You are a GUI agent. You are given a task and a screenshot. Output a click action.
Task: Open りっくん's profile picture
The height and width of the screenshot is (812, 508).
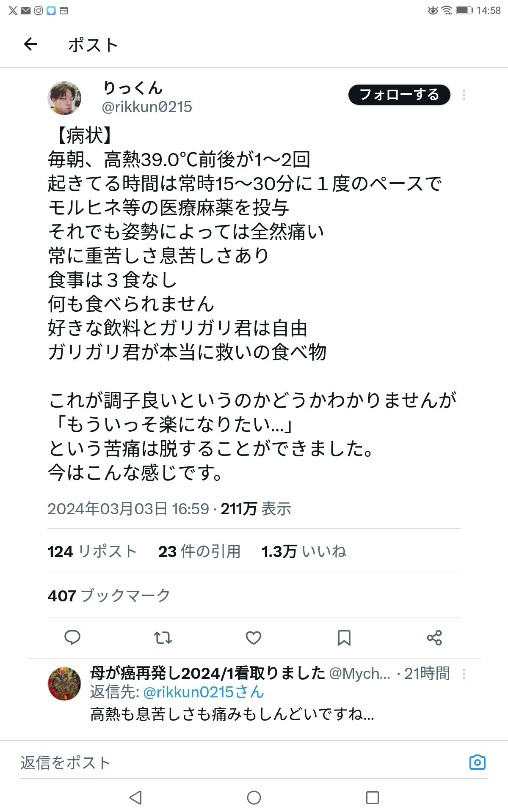[65, 97]
